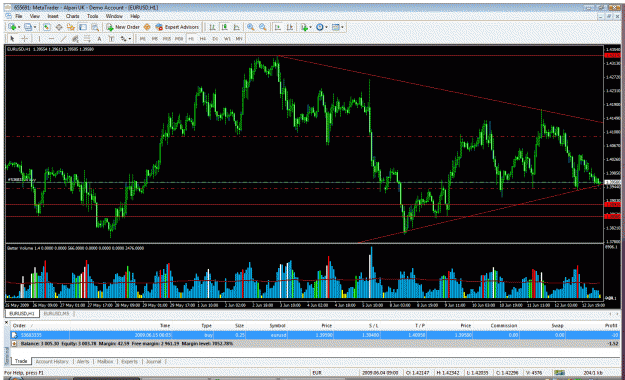Switch timeframe to M5
The height and width of the screenshot is (380, 625).
(154, 39)
